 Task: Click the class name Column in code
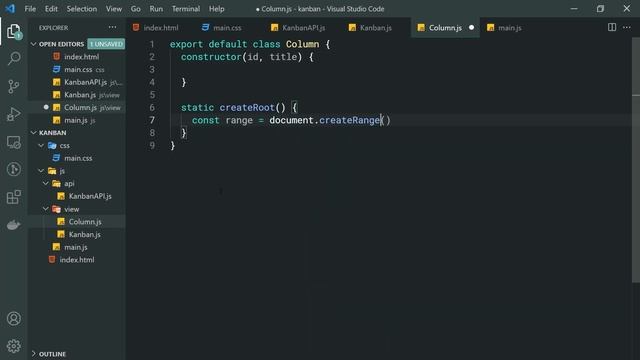click(302, 44)
